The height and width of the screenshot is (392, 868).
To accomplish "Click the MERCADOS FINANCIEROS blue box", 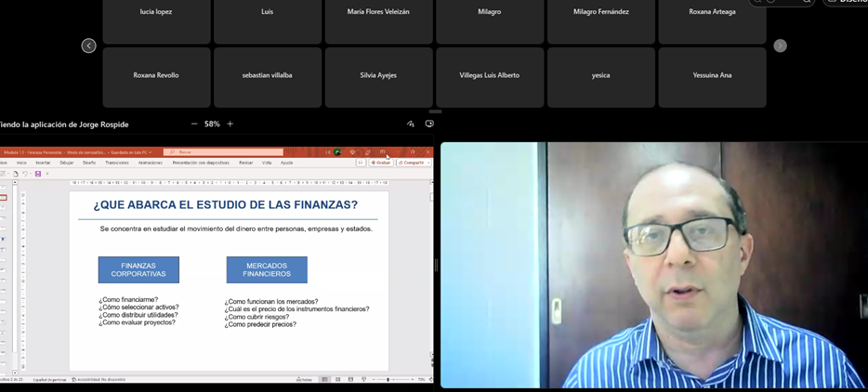I will pyautogui.click(x=267, y=269).
